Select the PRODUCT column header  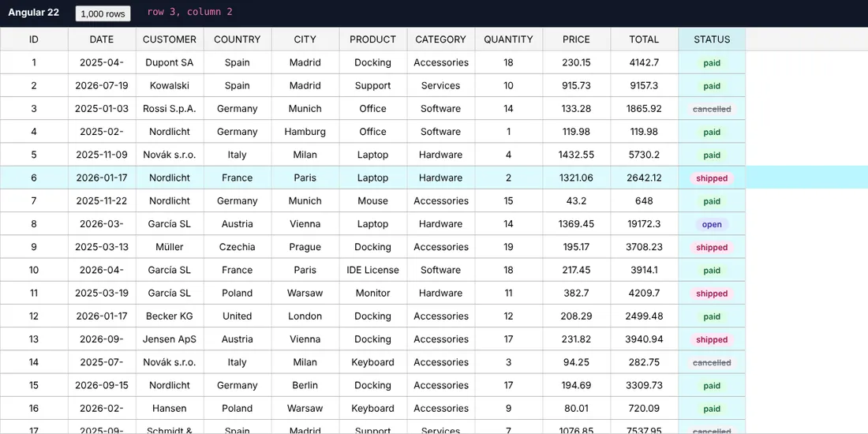coord(373,39)
